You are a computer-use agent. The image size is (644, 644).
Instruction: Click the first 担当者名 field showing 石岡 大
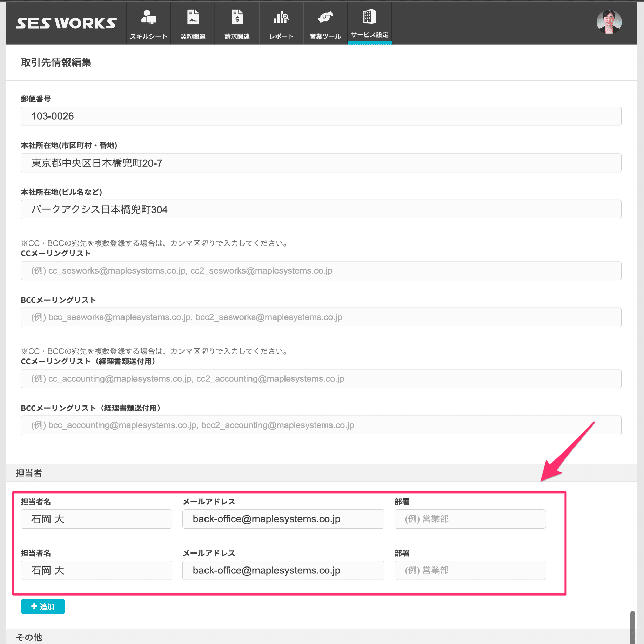(96, 519)
